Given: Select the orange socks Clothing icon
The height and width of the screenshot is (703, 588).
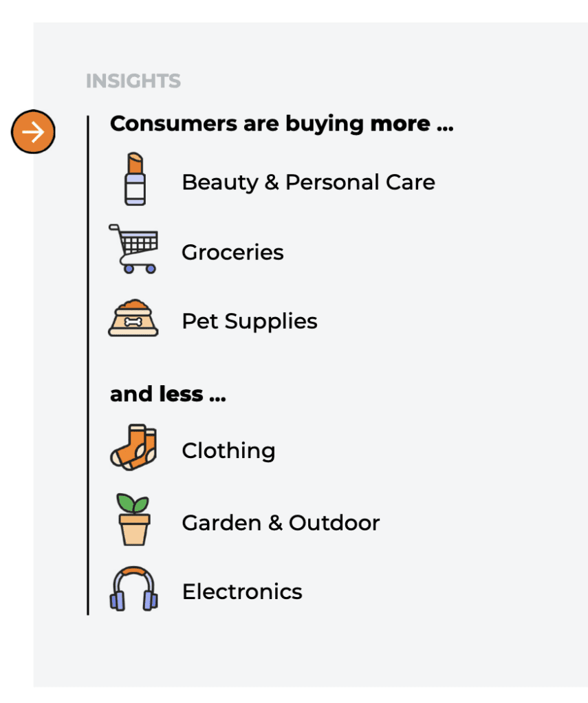Looking at the screenshot, I should click(x=134, y=447).
